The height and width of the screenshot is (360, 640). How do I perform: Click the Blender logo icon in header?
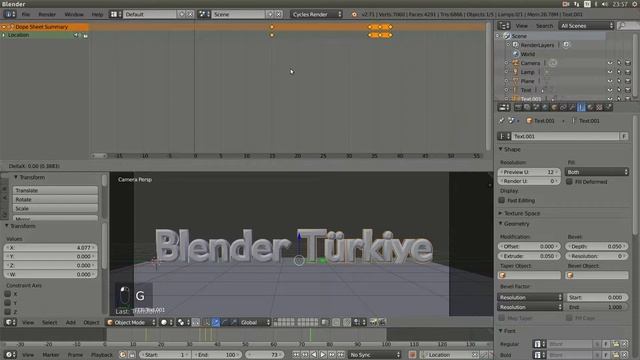tap(354, 14)
